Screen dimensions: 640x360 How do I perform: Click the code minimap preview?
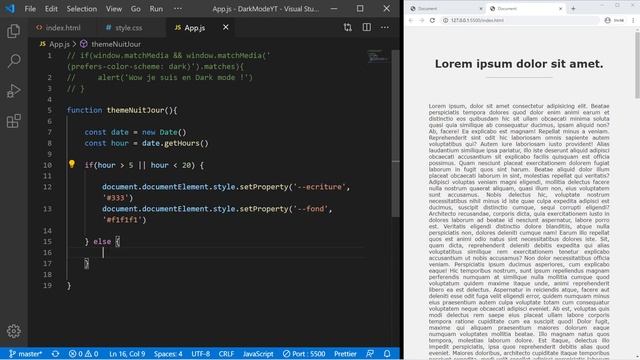point(377,57)
